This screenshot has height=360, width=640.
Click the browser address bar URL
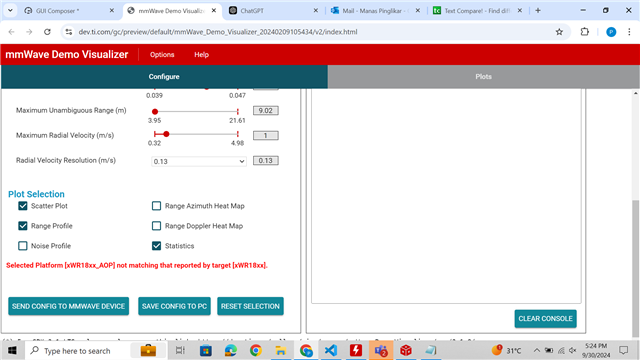[218, 32]
